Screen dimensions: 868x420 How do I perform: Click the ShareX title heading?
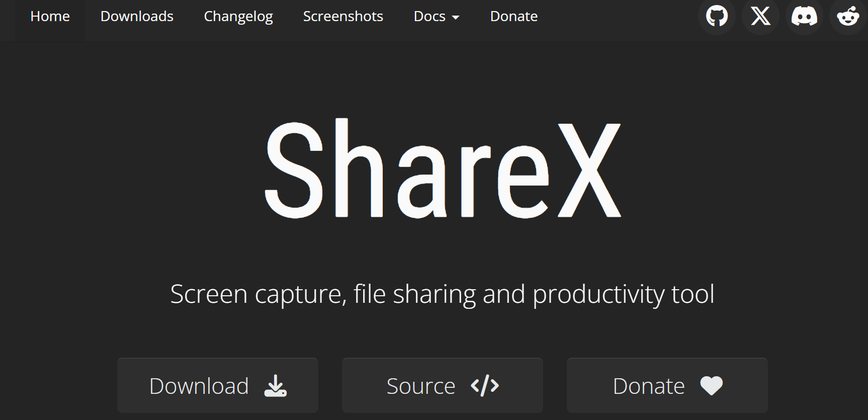coord(443,169)
